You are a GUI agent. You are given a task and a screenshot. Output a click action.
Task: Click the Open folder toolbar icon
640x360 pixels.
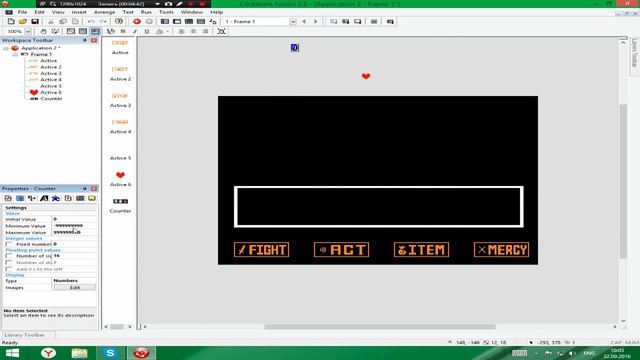[23, 22]
